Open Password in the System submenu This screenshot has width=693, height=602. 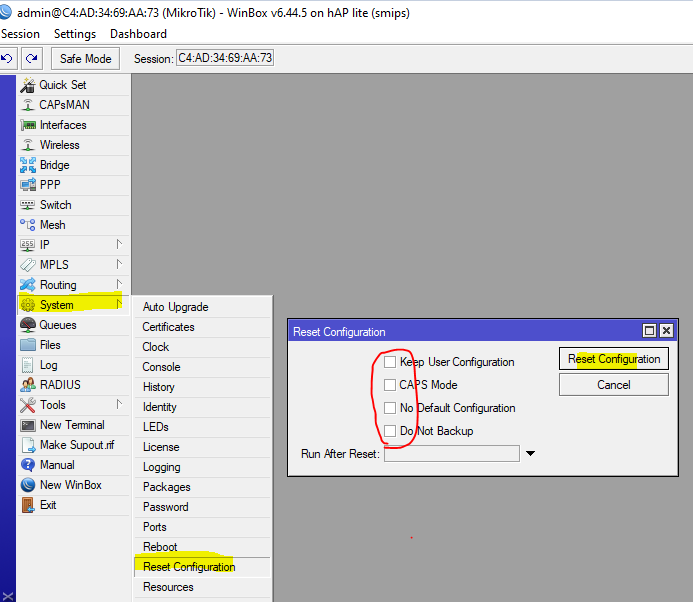click(x=202, y=507)
